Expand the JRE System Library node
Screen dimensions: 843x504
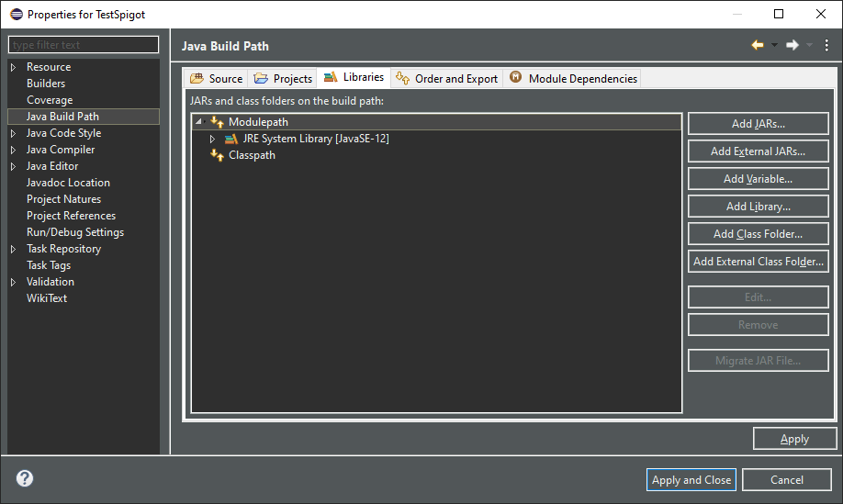pos(212,139)
